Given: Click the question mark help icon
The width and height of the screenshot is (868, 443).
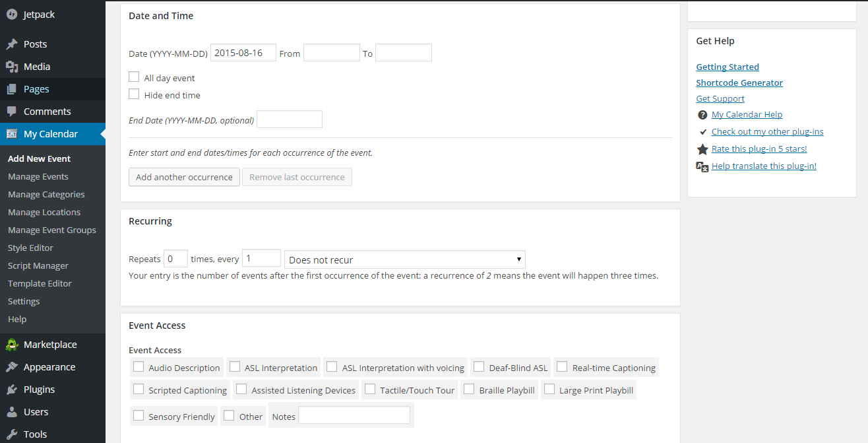Looking at the screenshot, I should 702,115.
